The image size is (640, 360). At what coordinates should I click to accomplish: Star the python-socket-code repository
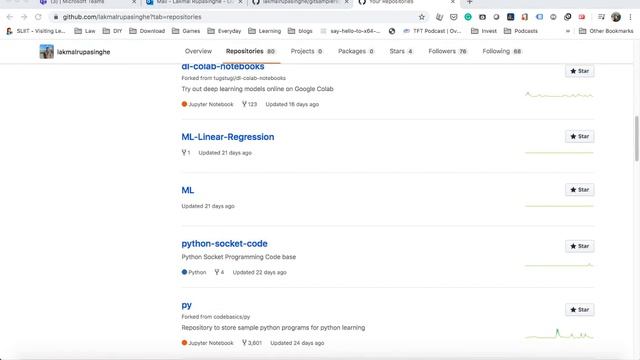(x=580, y=246)
